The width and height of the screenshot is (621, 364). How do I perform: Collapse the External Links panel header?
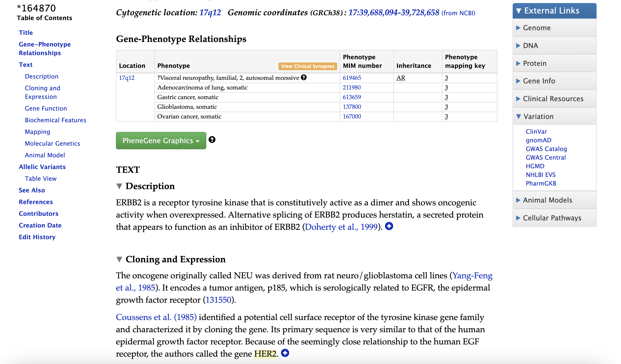[554, 11]
